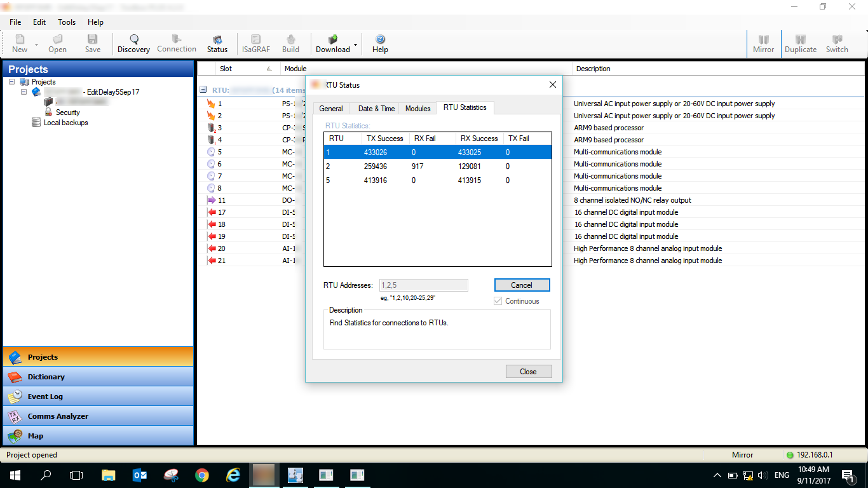Click the Connection toolbar icon
The image size is (868, 488).
[177, 44]
